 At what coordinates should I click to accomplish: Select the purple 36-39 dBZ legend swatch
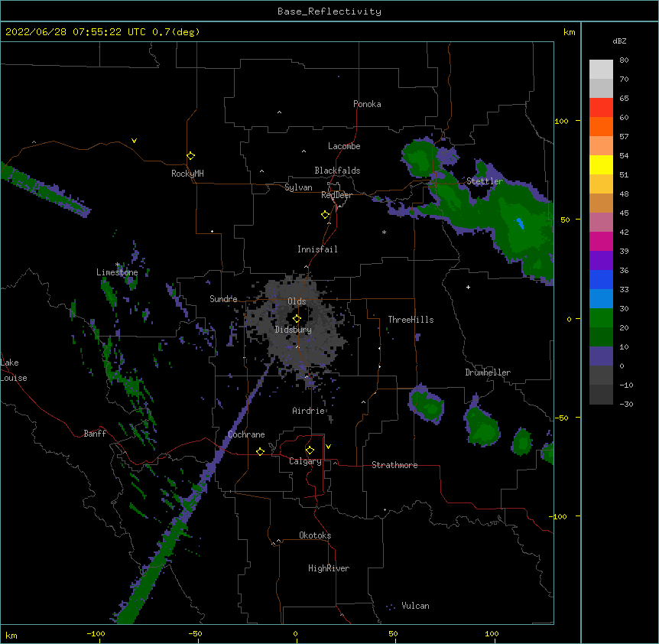pyautogui.click(x=601, y=261)
